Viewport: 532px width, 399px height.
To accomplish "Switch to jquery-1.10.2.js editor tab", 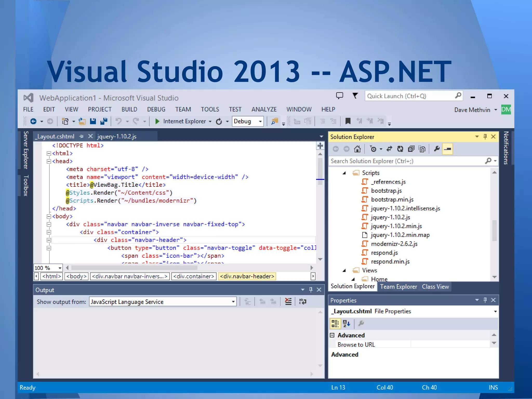I will click(117, 136).
